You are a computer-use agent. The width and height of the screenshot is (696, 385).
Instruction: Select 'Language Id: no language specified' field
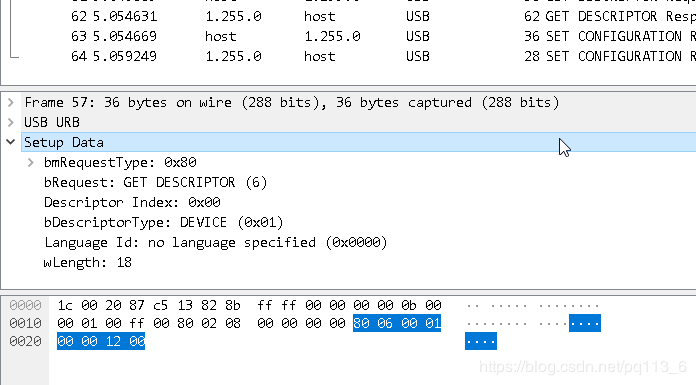coord(216,242)
